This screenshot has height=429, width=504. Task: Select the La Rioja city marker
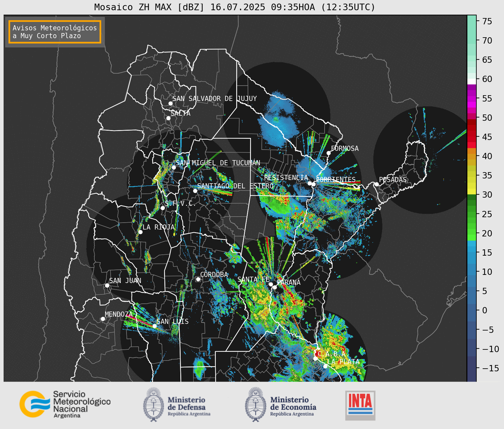click(140, 232)
